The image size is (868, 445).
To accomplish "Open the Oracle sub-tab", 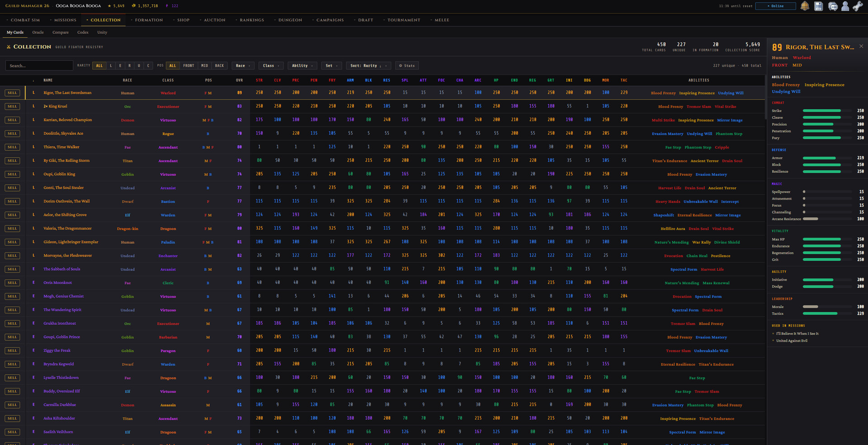I will tap(38, 33).
